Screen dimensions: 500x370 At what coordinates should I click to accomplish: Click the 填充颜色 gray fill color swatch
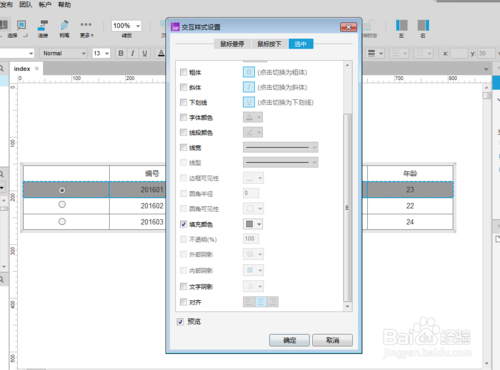249,224
